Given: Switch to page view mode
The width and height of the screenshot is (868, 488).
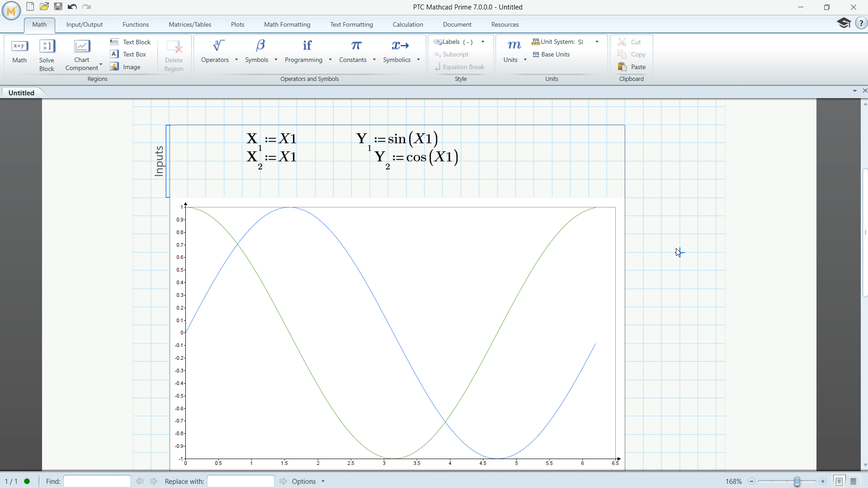Looking at the screenshot, I should click(x=839, y=481).
